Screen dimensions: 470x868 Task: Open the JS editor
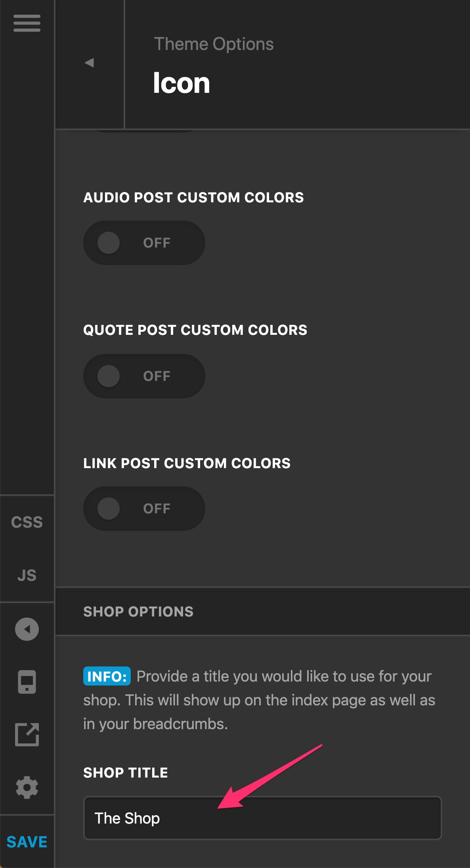click(27, 575)
